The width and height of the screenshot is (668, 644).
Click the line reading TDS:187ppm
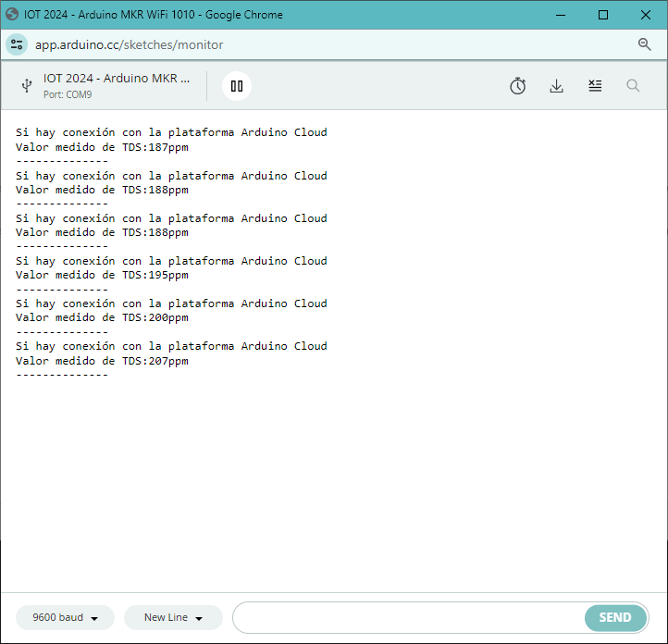[102, 147]
